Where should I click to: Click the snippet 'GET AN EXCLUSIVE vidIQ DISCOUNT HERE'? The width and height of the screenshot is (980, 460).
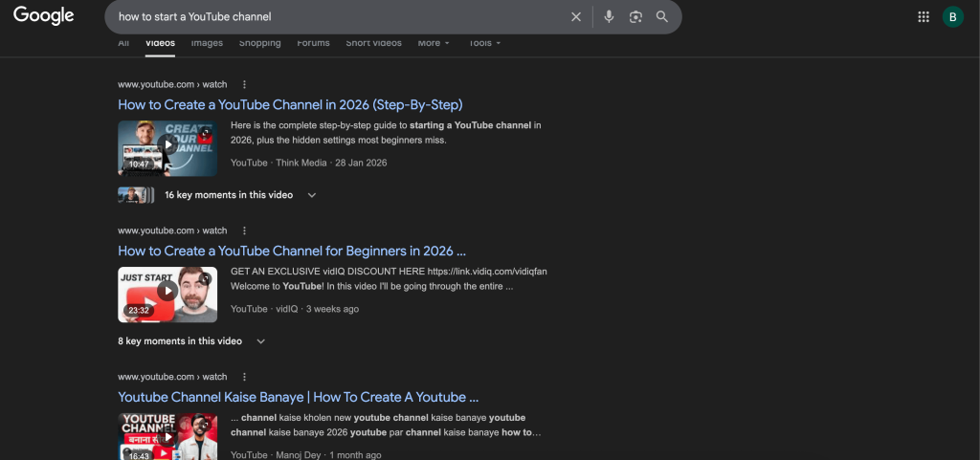(389, 279)
